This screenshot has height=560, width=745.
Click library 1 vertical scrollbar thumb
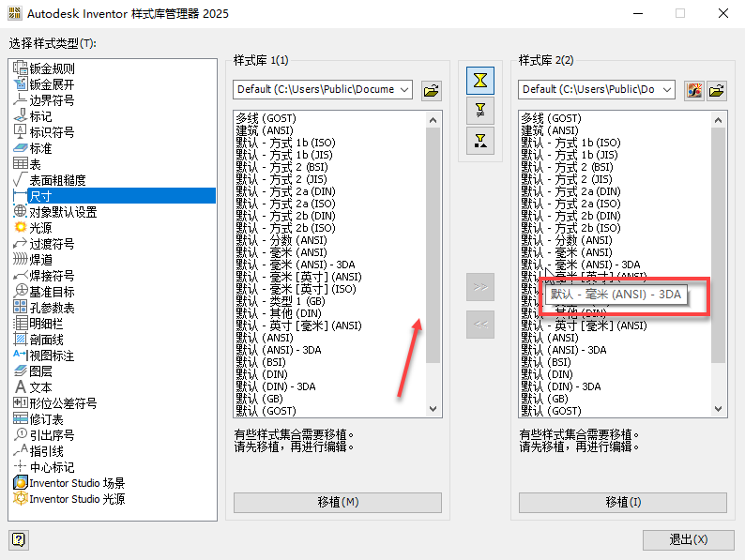coord(433,245)
